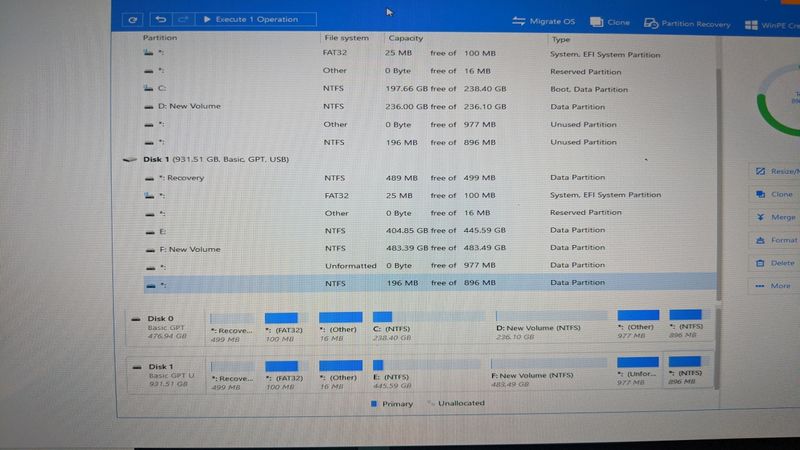Click the Format icon in side panel
800x450 pixels.
pyautogui.click(x=760, y=240)
